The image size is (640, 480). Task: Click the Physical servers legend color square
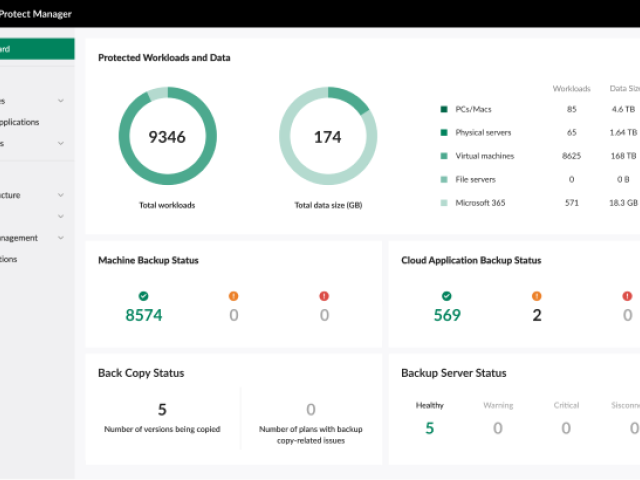click(444, 132)
